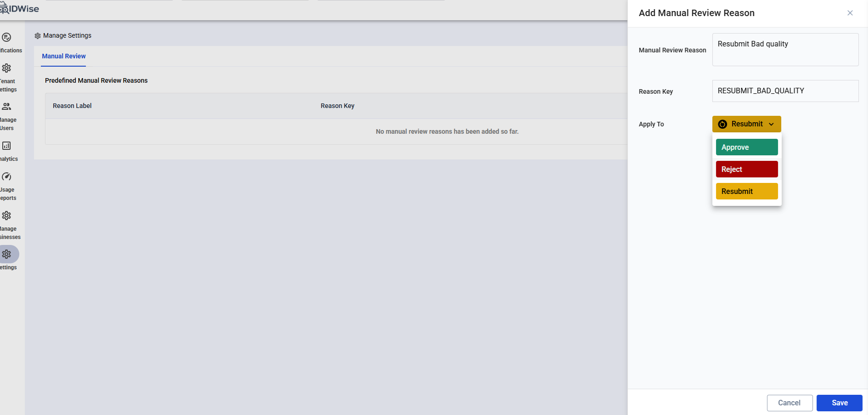This screenshot has width=868, height=415.
Task: Open the Analytics chart icon
Action: coord(6,146)
